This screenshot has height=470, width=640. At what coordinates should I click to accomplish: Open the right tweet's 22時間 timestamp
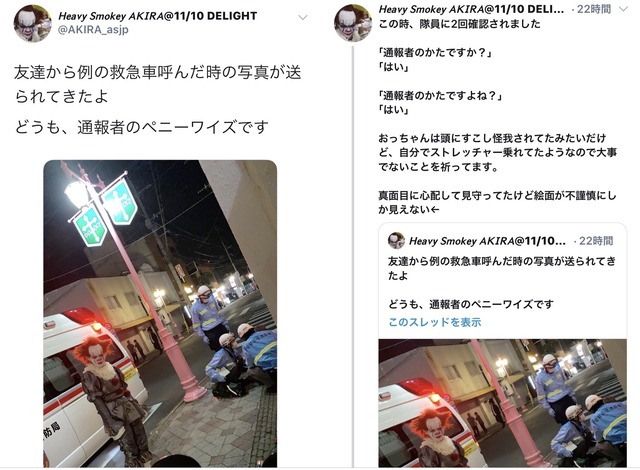(x=594, y=9)
